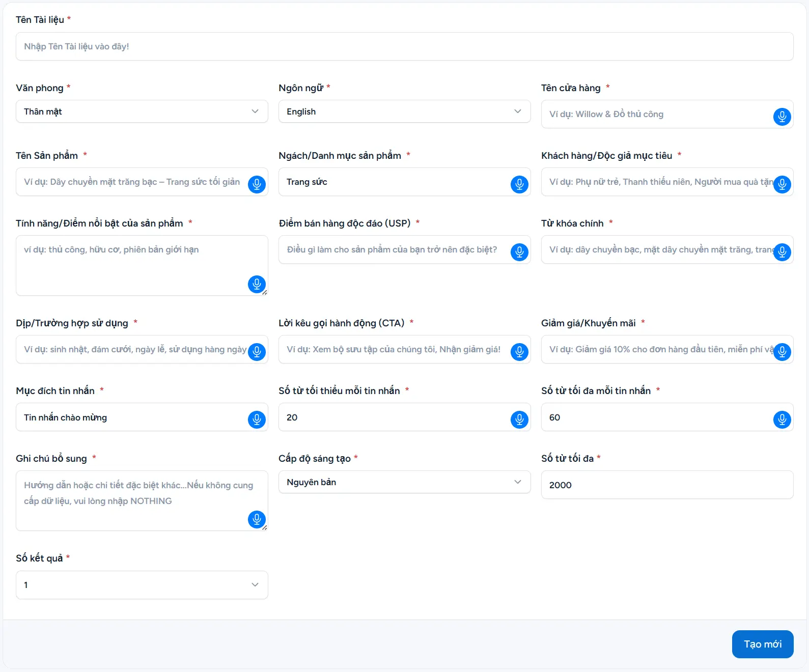Click the Ghi chú bổ sung textarea

(142, 500)
